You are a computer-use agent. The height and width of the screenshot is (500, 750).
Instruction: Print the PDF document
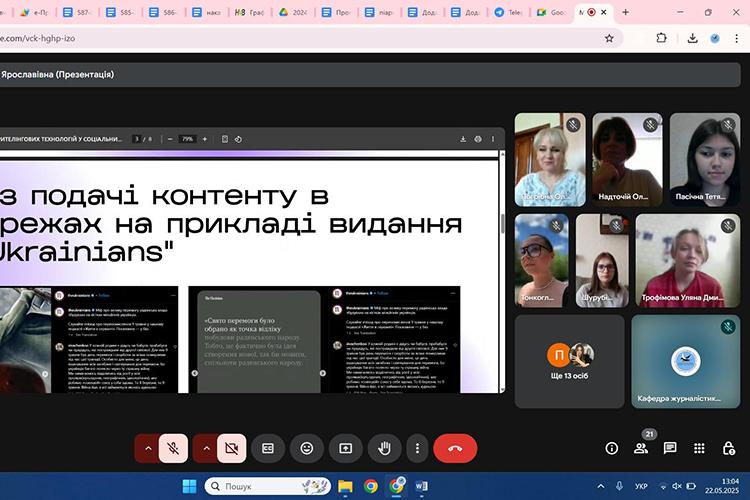coord(478,139)
